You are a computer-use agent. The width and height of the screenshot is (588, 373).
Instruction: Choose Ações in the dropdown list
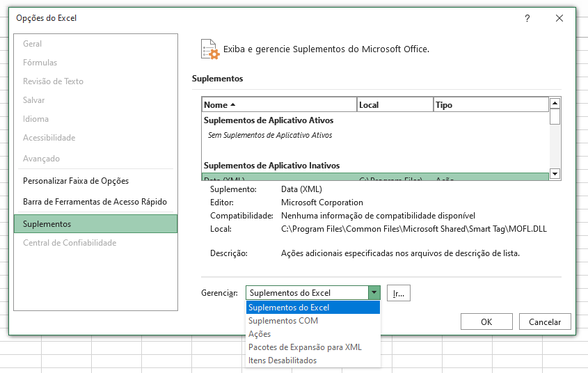tap(313, 334)
